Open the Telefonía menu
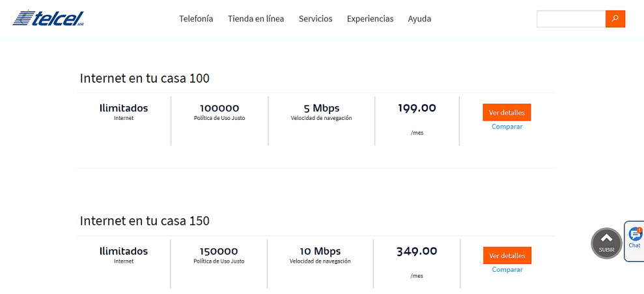This screenshot has width=644, height=294. click(196, 19)
